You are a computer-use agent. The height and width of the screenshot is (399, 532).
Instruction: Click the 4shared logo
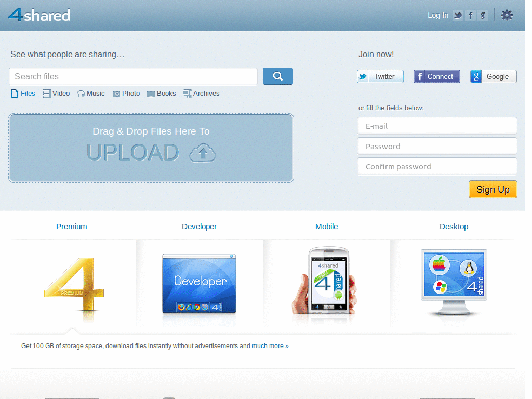click(x=39, y=15)
